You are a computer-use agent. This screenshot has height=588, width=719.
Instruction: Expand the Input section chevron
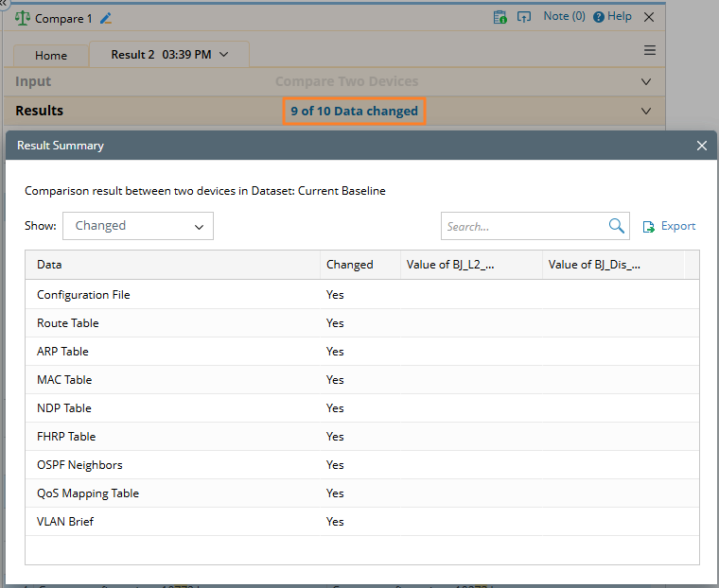point(646,82)
